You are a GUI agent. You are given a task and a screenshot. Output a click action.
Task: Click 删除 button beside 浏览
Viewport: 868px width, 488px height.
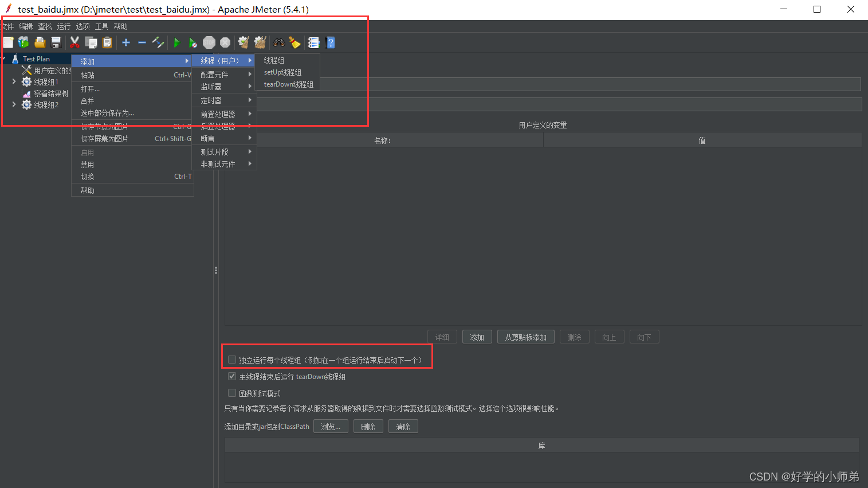(368, 427)
